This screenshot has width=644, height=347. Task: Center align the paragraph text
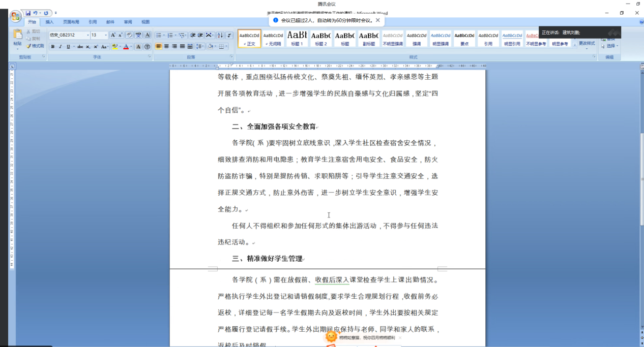coord(166,47)
